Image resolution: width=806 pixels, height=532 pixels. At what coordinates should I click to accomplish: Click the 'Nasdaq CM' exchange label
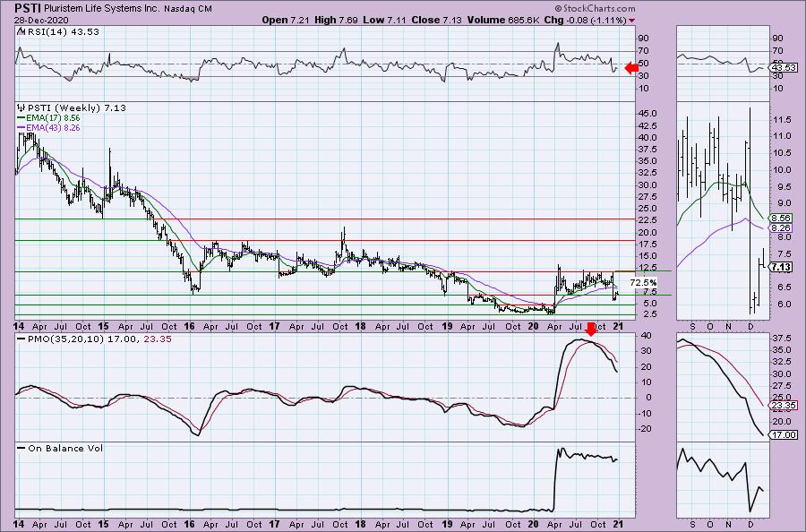[x=188, y=9]
